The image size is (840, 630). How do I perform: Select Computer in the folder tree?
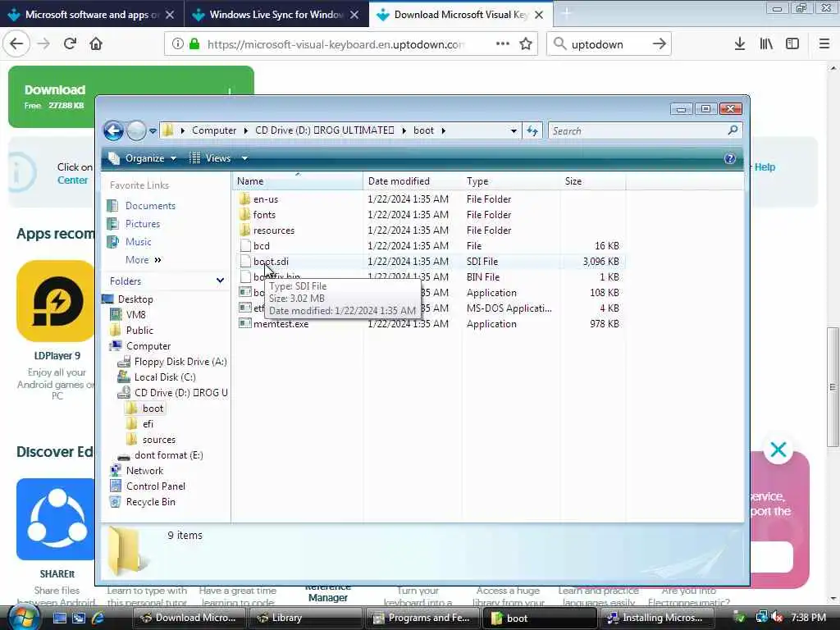(148, 346)
